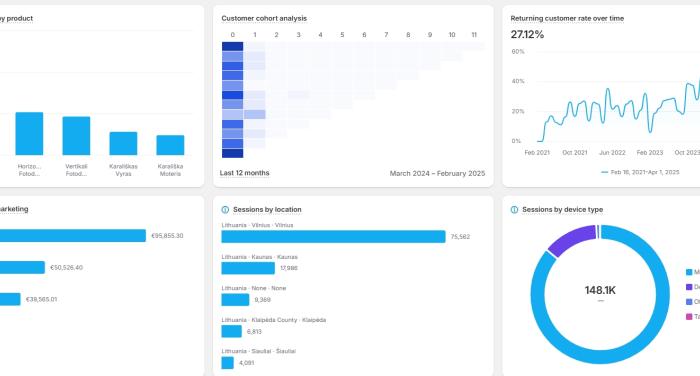Click the pink Tablet legend swatch
The width and height of the screenshot is (700, 376).
(x=689, y=317)
